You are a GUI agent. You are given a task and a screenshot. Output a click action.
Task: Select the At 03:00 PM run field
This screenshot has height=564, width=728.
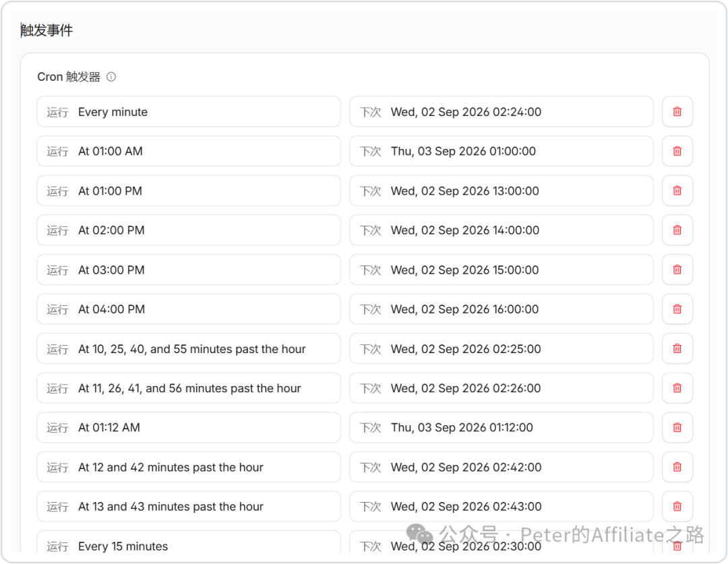click(189, 270)
